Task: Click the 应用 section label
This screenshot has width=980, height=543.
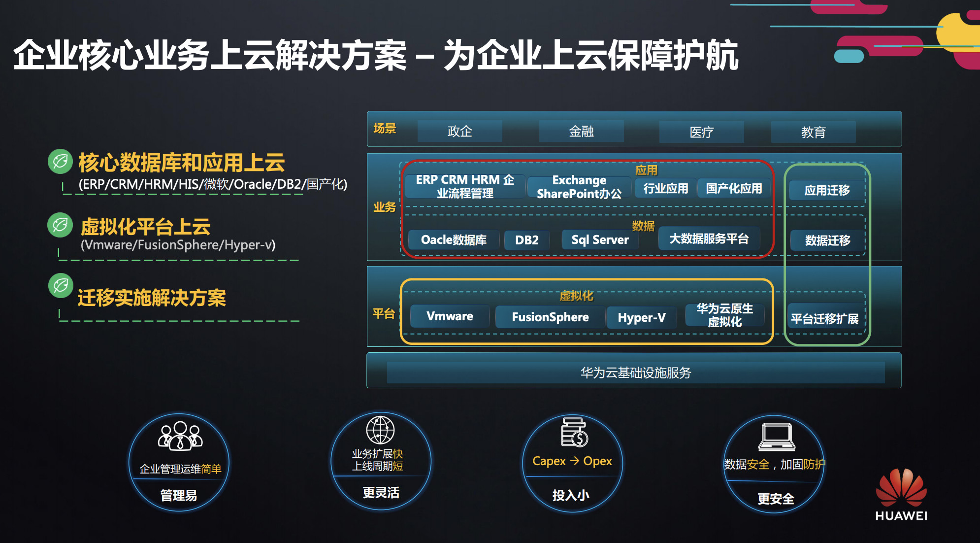Action: tap(646, 170)
